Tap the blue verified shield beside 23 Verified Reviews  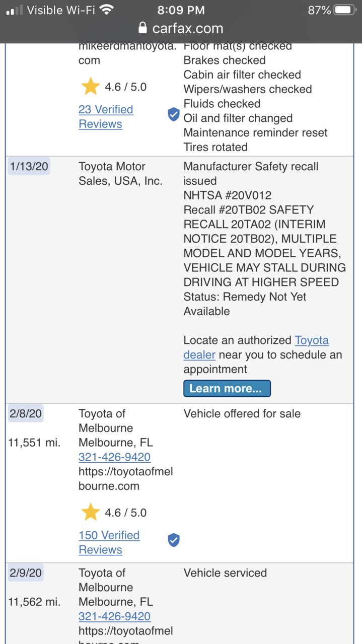(174, 115)
